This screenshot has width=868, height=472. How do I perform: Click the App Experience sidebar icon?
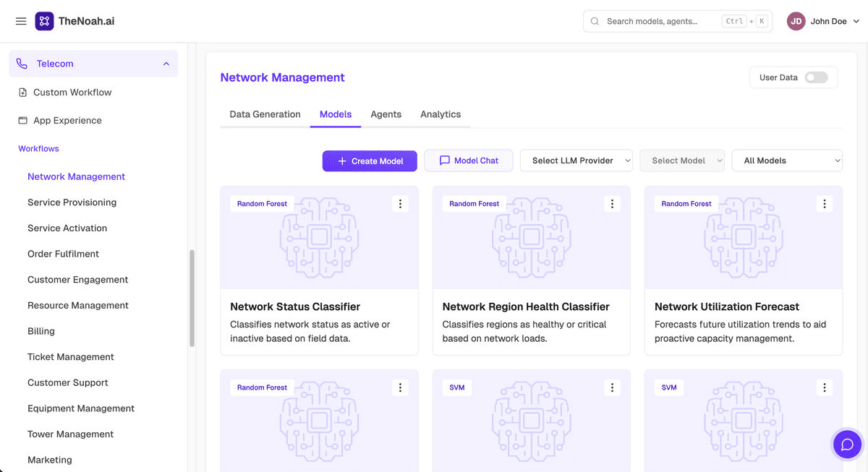[x=23, y=121]
